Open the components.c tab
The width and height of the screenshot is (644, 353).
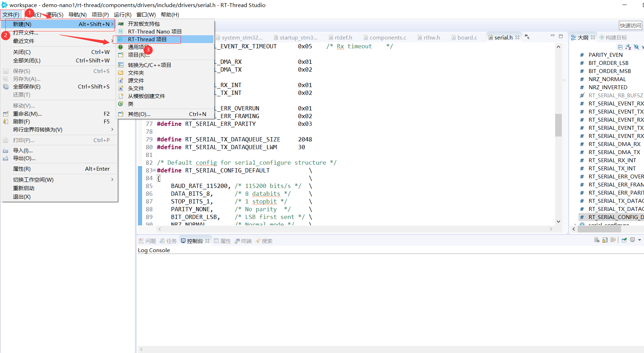click(x=385, y=37)
